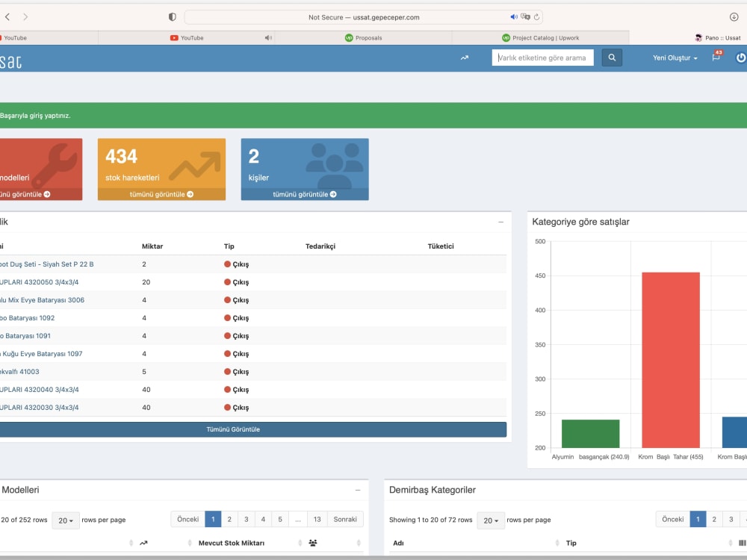Screen dimensions: 747x560
Task: Open the Yeni Oluştur dropdown
Action: 673,57
